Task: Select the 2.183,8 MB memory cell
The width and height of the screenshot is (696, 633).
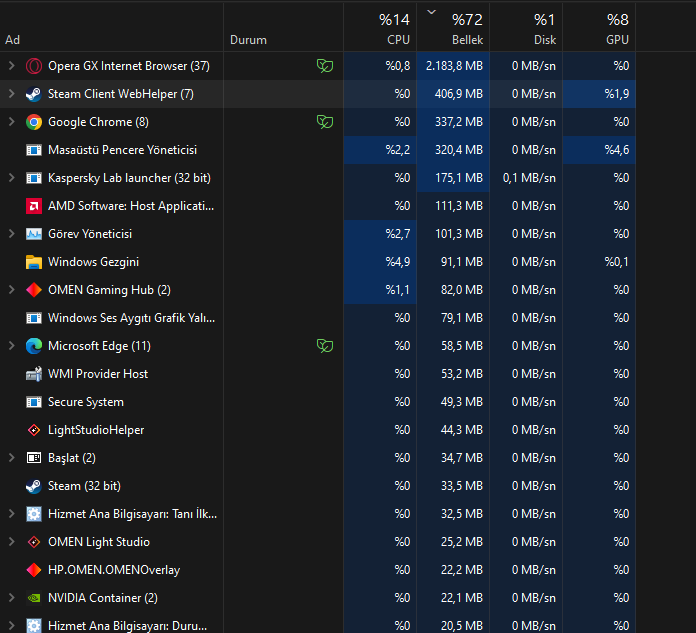Action: coord(453,66)
